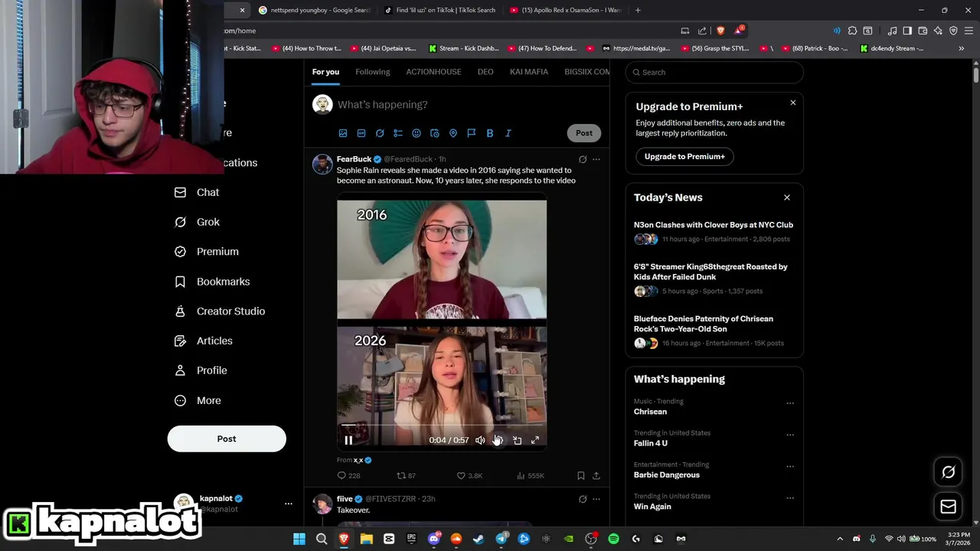980x551 pixels.
Task: Open Grok enhance in composer toolbar
Action: tap(380, 133)
